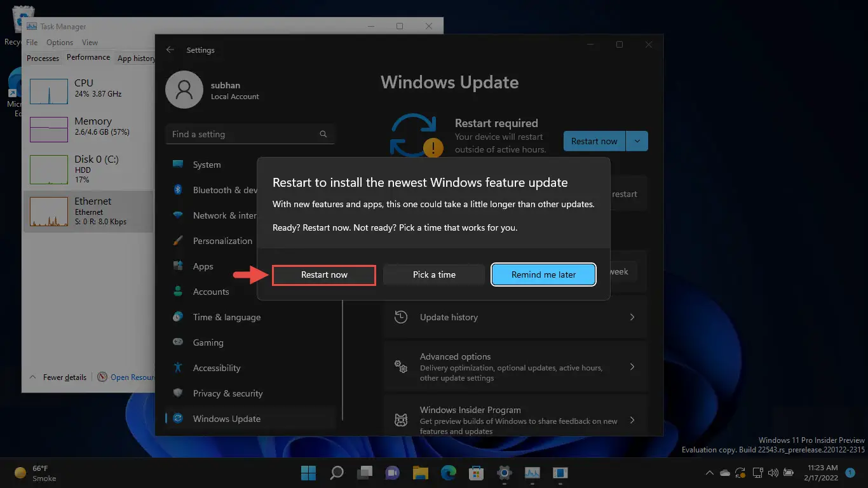This screenshot has width=868, height=488.
Task: Select Ethernet in Task Manager
Action: click(x=88, y=212)
